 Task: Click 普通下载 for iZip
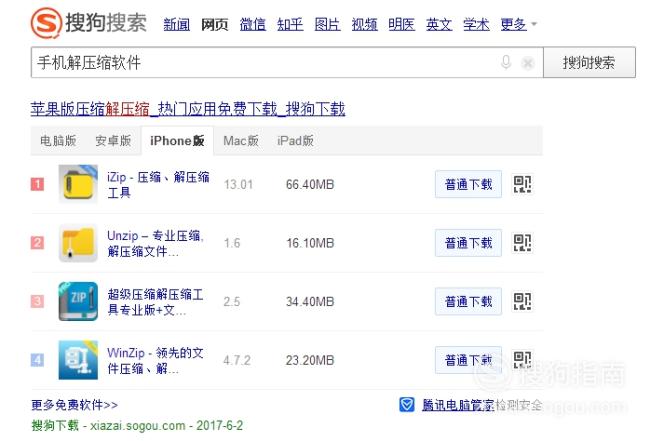click(468, 184)
